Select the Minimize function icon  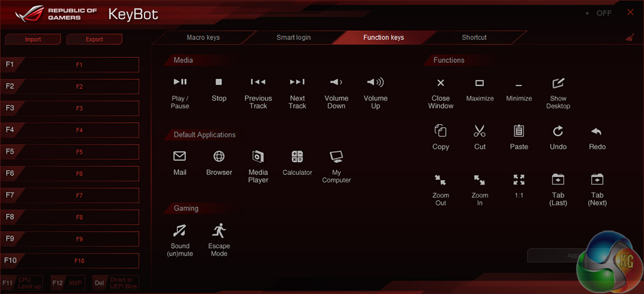519,85
